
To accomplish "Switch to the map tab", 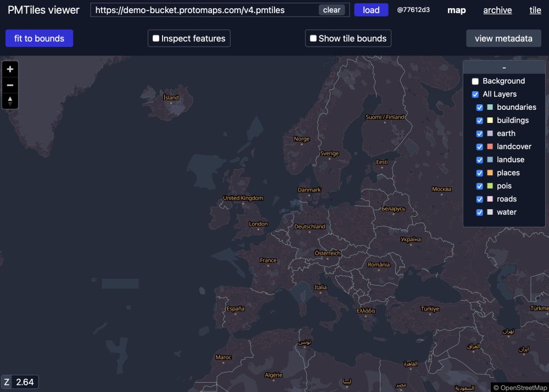I will (457, 10).
